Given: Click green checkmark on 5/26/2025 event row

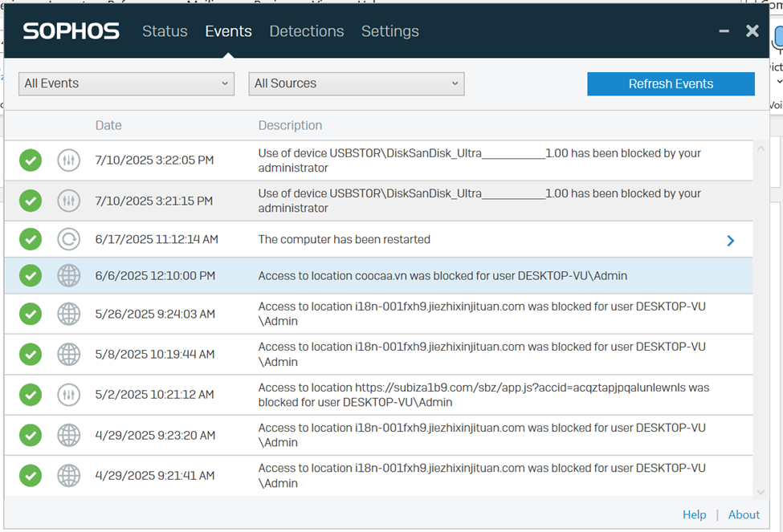Looking at the screenshot, I should (31, 314).
